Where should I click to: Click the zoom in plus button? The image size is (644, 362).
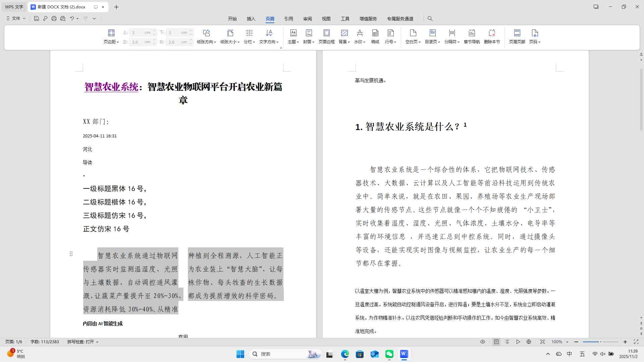[625, 342]
